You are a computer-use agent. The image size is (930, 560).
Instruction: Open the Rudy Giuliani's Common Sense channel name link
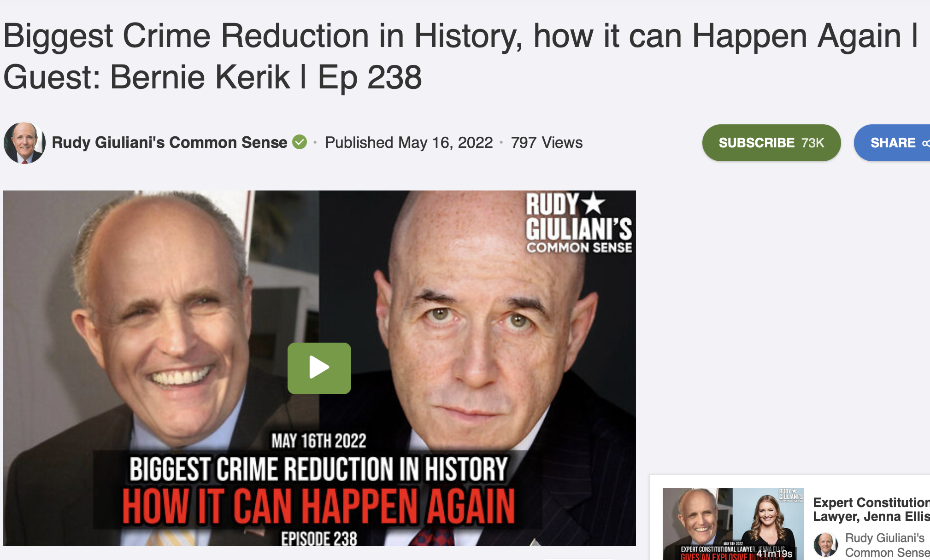170,142
